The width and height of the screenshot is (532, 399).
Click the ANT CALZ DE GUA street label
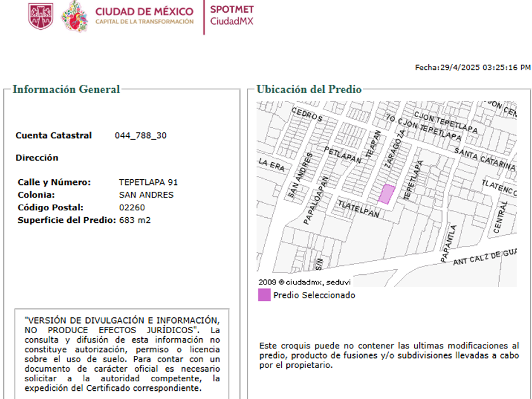485,257
